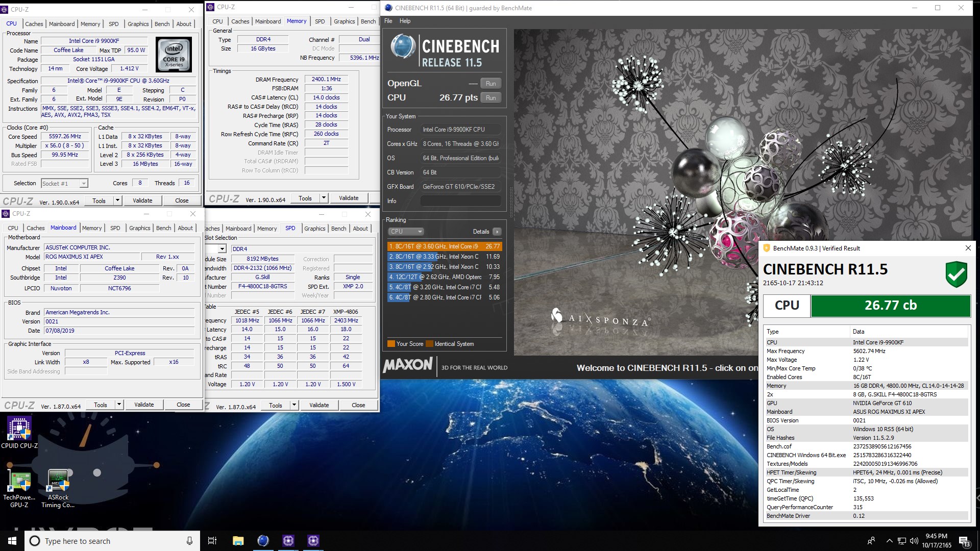Viewport: 980px width, 551px height.
Task: Click microphone icon in search box
Action: pyautogui.click(x=189, y=541)
